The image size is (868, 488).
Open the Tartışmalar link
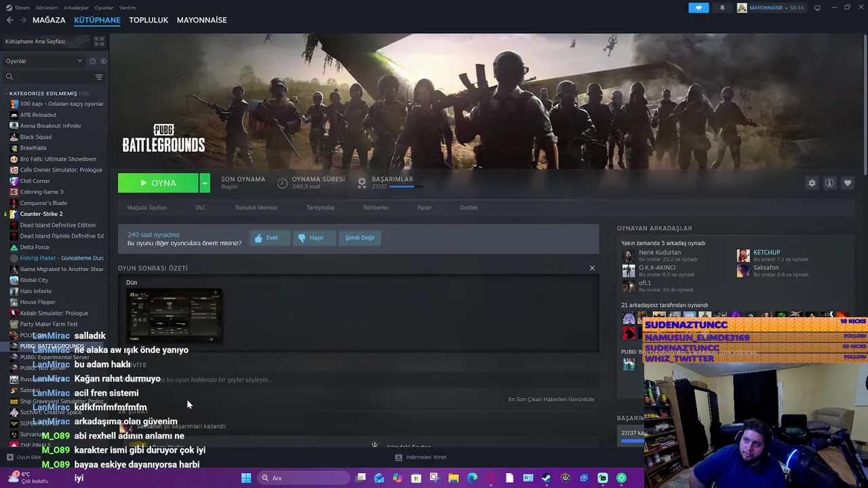(x=320, y=207)
